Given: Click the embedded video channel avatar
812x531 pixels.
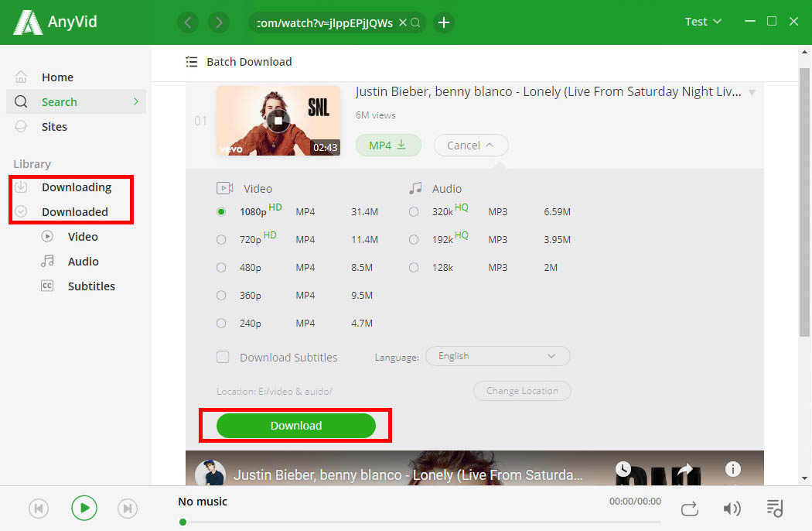Looking at the screenshot, I should 210,472.
